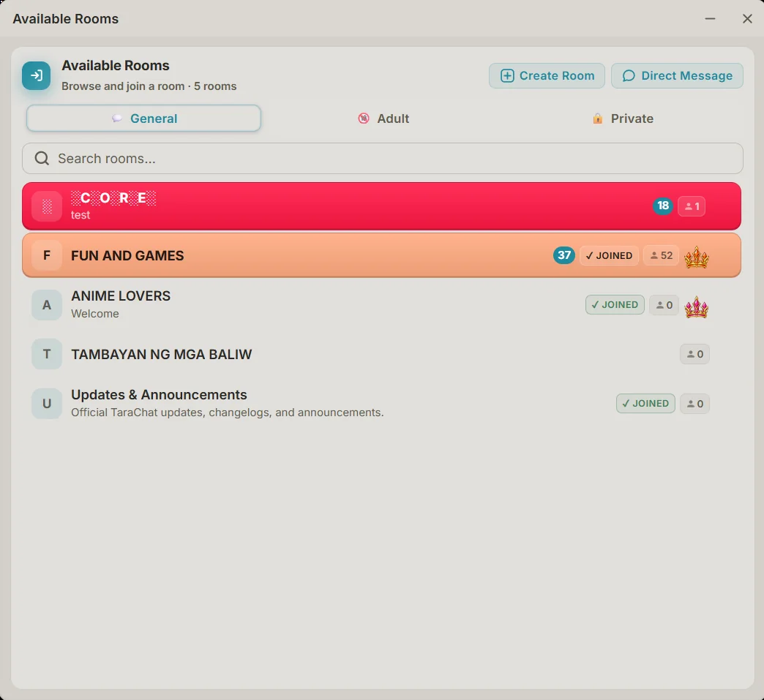Click the JOINED badge on ANIME LOVERS

coord(615,304)
